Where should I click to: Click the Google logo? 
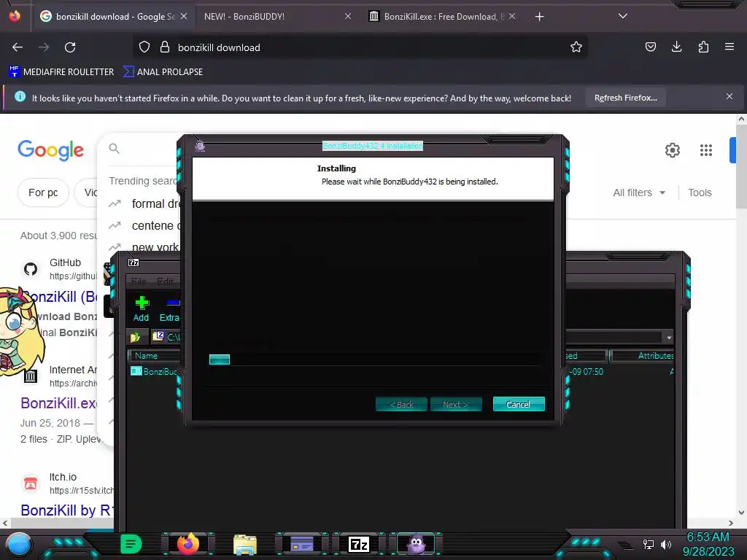point(51,150)
